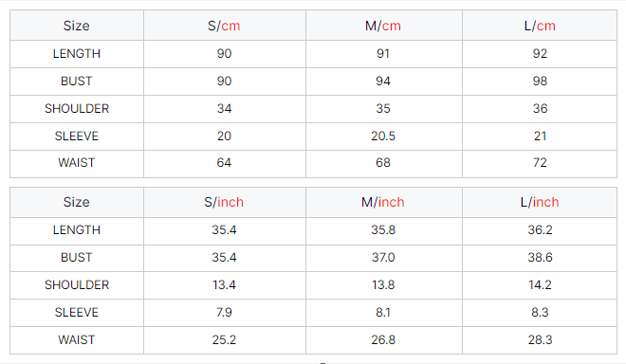
Task: Click the 72 waist cm value
Action: (x=540, y=163)
